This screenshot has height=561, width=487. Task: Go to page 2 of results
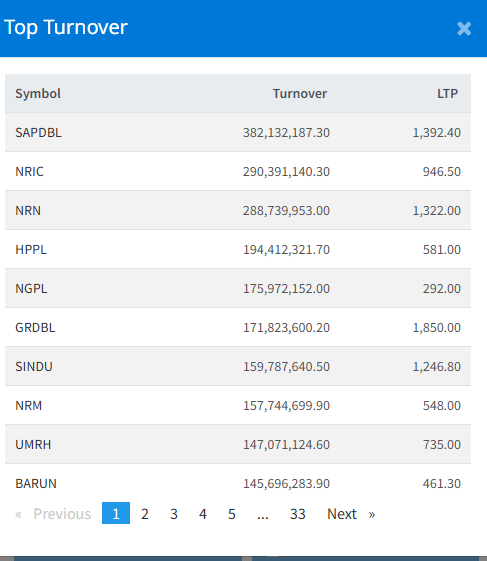pos(145,514)
